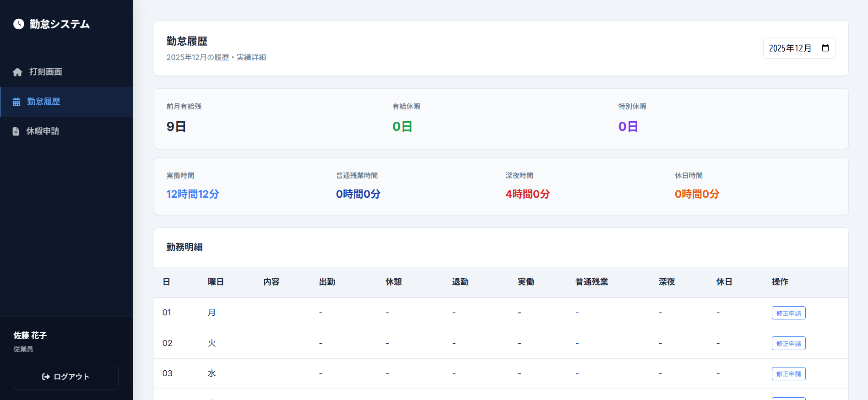Click the home icon for 打刻画面

[x=17, y=72]
